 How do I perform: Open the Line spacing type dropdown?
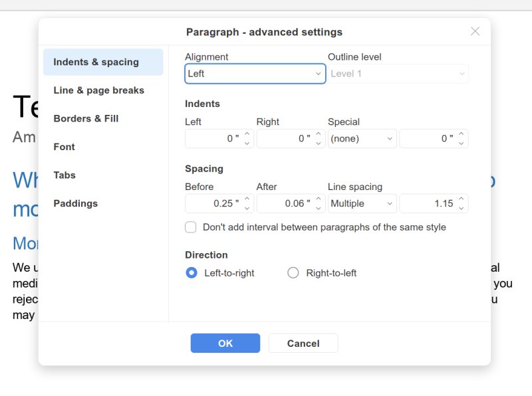(x=362, y=204)
